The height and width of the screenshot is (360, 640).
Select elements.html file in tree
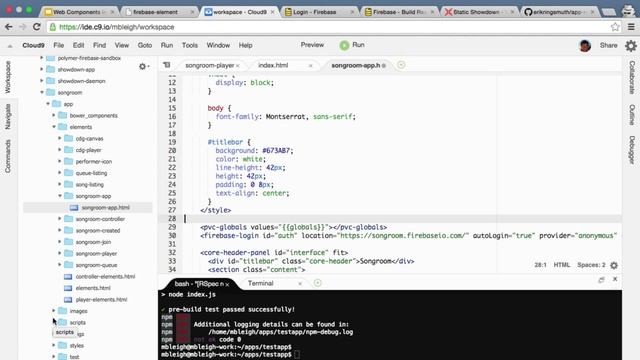tap(93, 288)
